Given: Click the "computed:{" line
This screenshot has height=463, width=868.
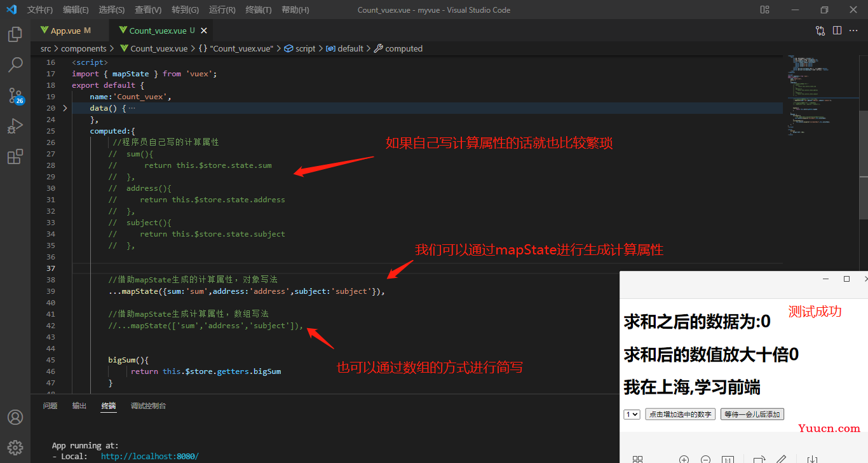Looking at the screenshot, I should [x=112, y=131].
